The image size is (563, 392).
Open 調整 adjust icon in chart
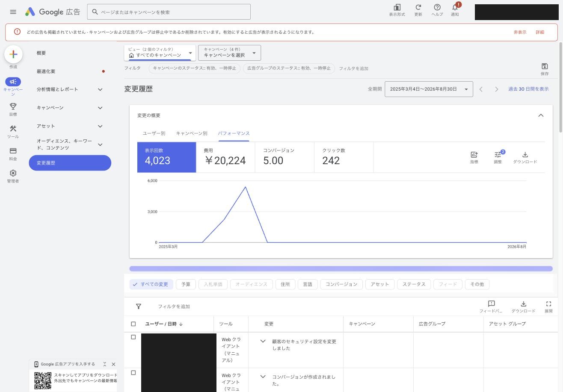click(x=498, y=157)
